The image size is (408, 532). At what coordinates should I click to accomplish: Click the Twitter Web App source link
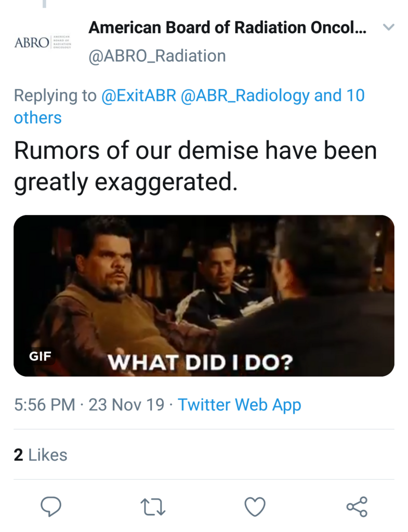click(x=240, y=405)
